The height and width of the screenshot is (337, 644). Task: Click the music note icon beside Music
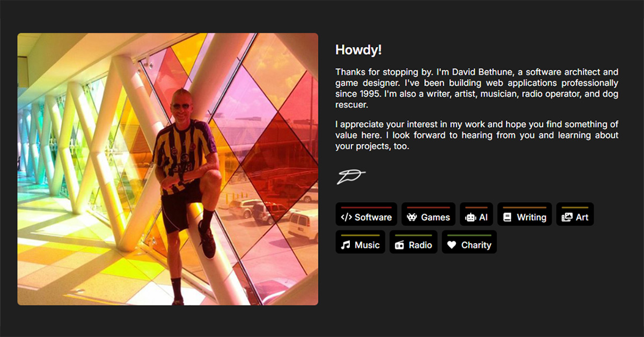click(346, 245)
